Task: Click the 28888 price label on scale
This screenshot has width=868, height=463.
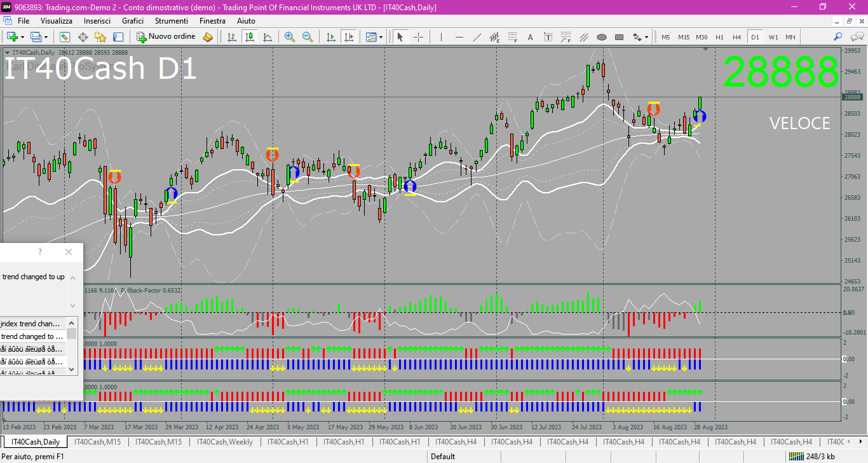Action: click(x=852, y=97)
